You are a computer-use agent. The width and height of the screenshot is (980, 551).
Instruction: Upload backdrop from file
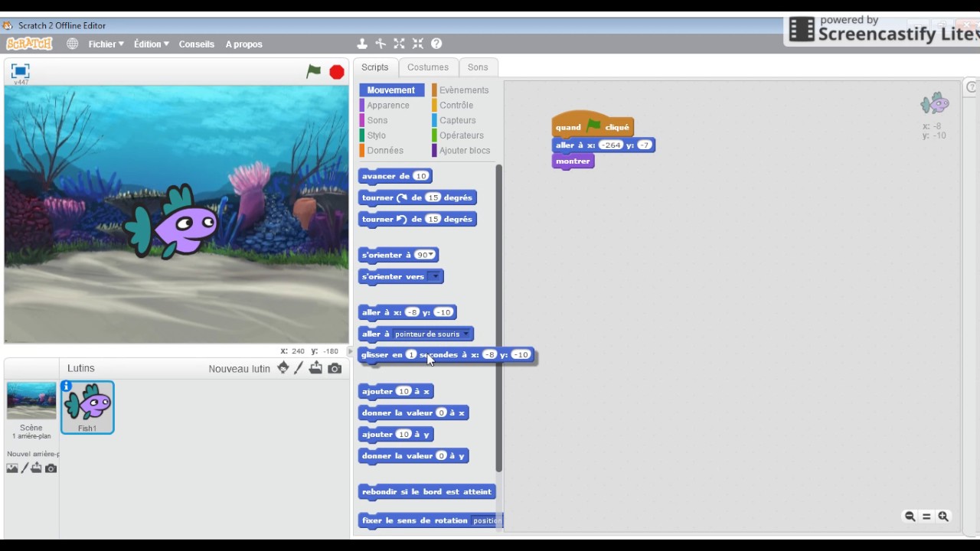point(37,468)
